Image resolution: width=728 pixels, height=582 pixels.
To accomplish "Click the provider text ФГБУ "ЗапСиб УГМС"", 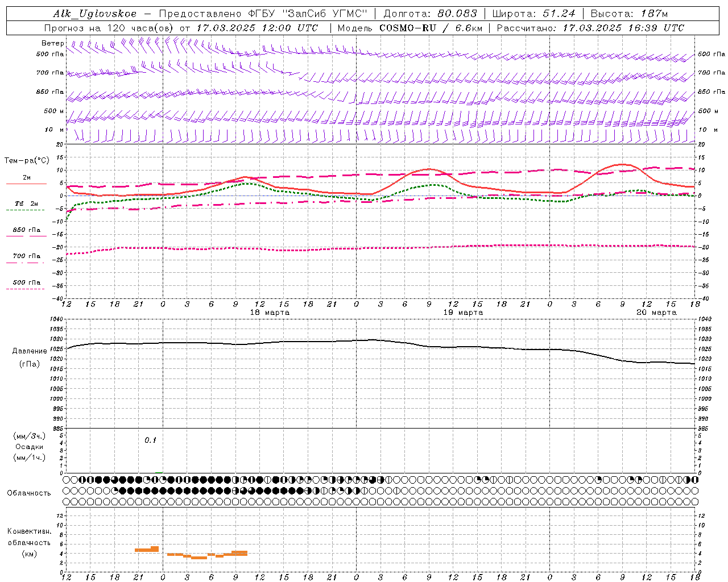I will 308,14.
